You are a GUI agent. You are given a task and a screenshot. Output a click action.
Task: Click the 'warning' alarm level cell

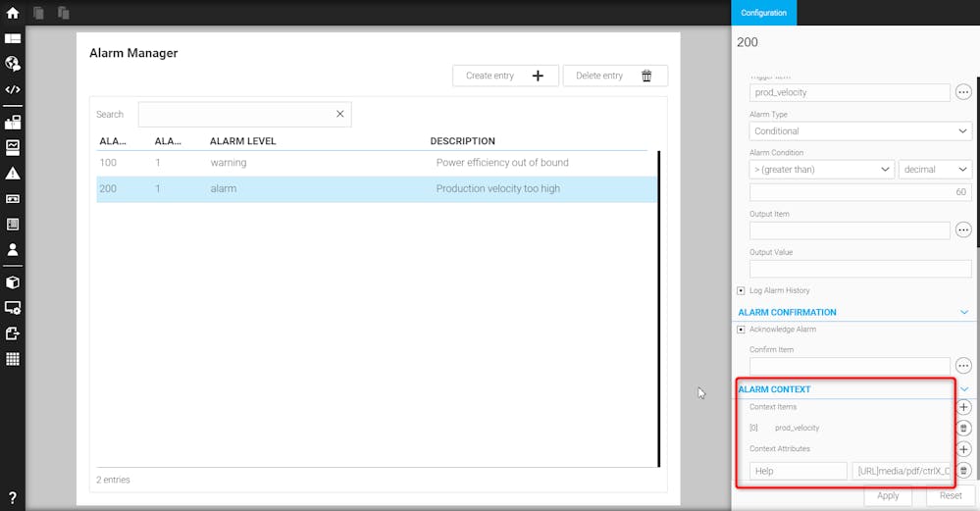click(x=229, y=163)
